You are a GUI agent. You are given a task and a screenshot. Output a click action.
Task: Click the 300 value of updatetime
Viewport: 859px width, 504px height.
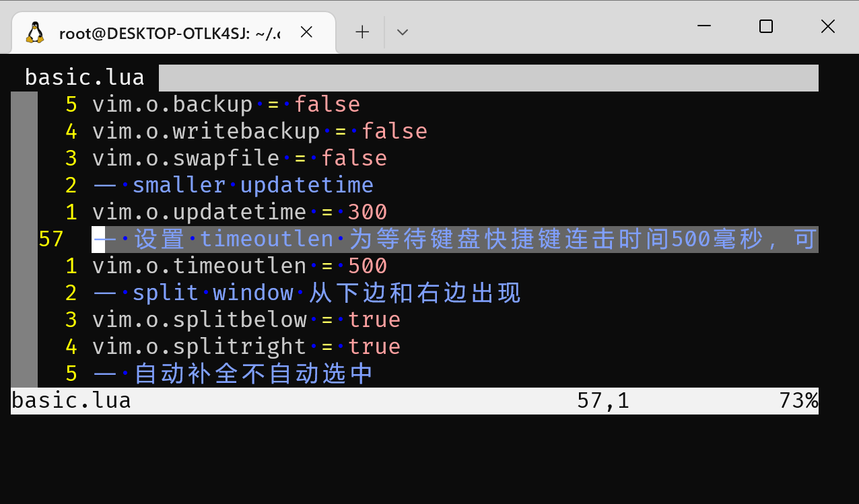(x=368, y=212)
